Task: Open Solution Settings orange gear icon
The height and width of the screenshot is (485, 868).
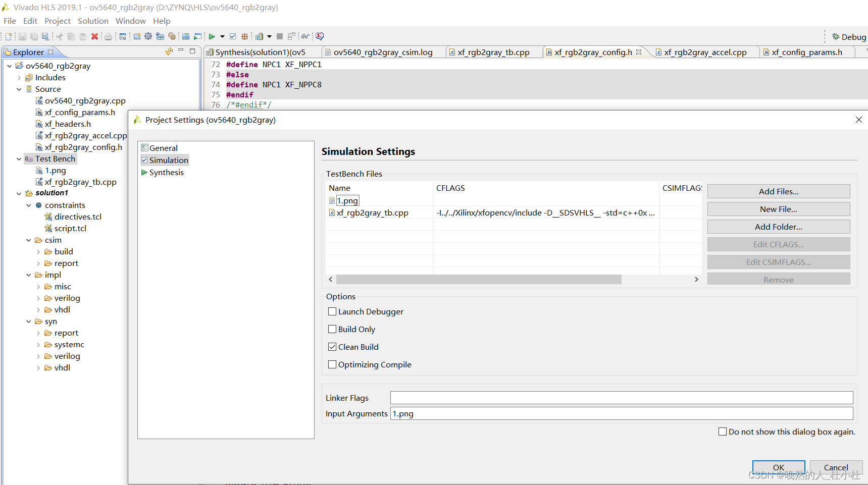Action: [x=172, y=36]
